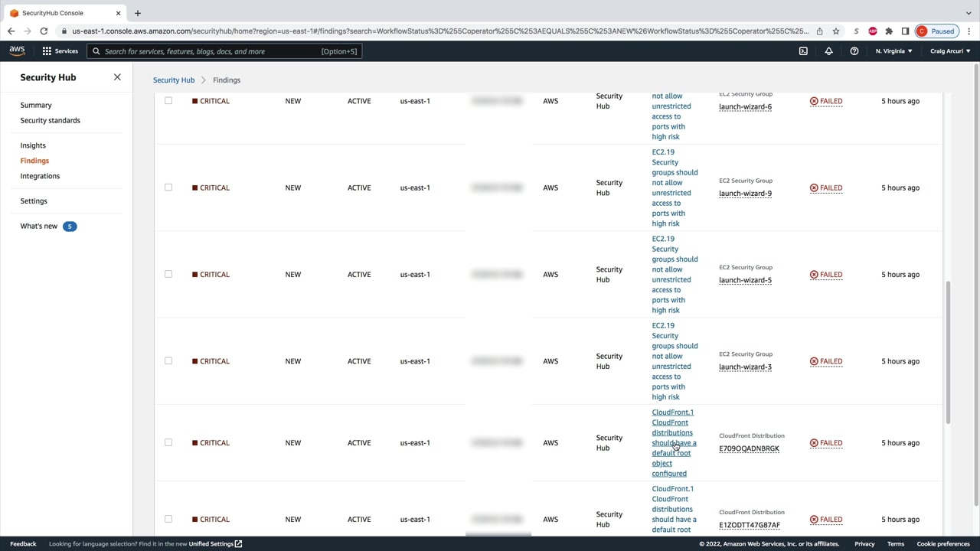Open the Chrome three-dot menu

click(969, 31)
